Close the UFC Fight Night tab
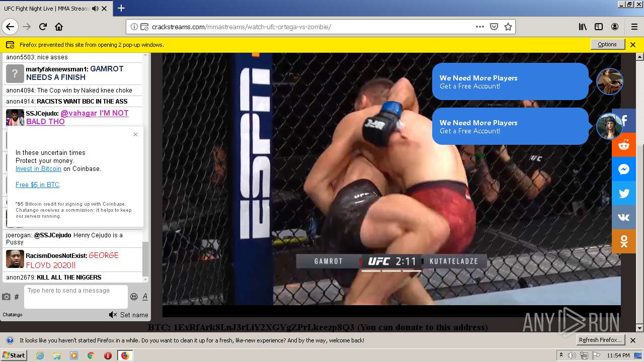 point(104,9)
